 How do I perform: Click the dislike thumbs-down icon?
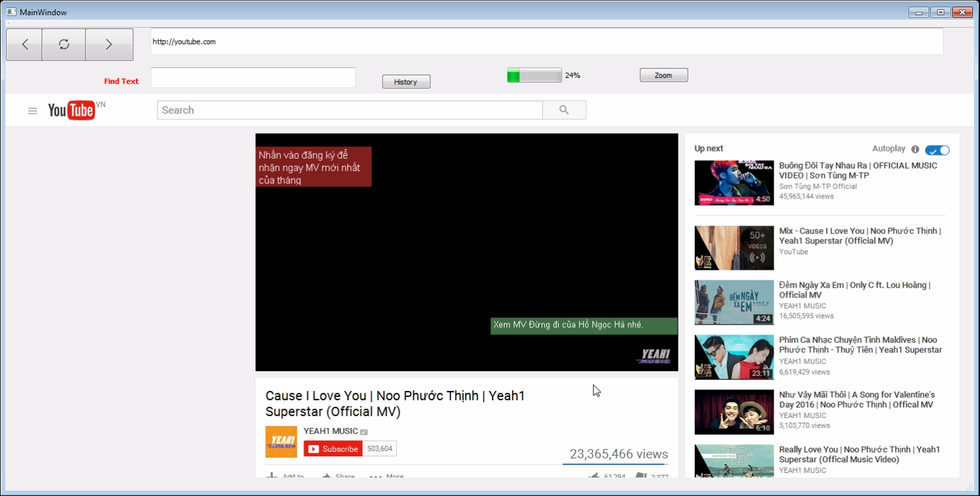pos(641,476)
